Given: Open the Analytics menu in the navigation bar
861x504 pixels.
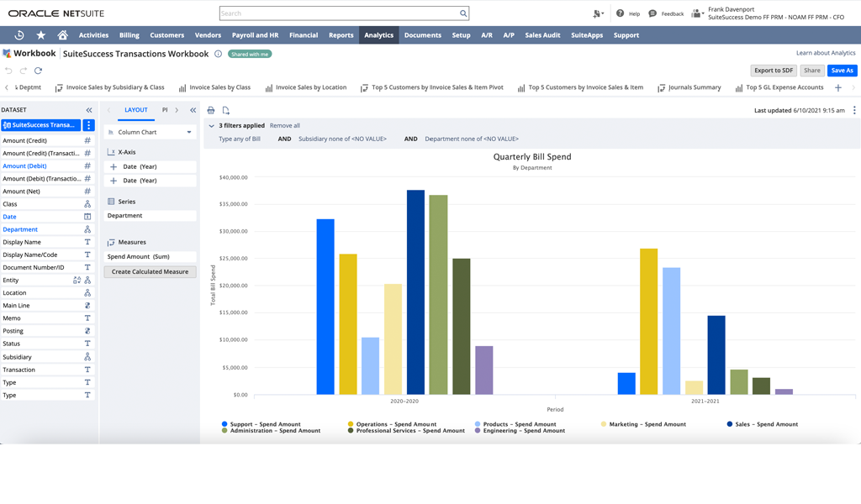Looking at the screenshot, I should (x=378, y=34).
